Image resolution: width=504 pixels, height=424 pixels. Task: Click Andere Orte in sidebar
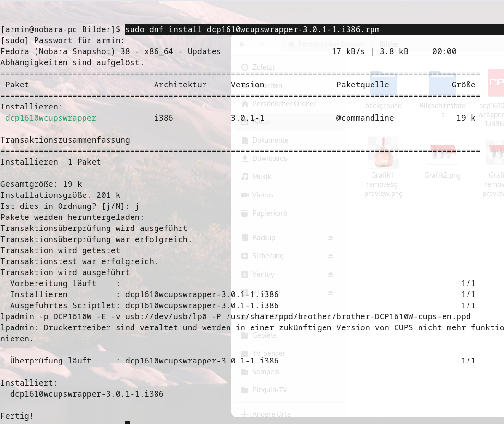click(271, 414)
